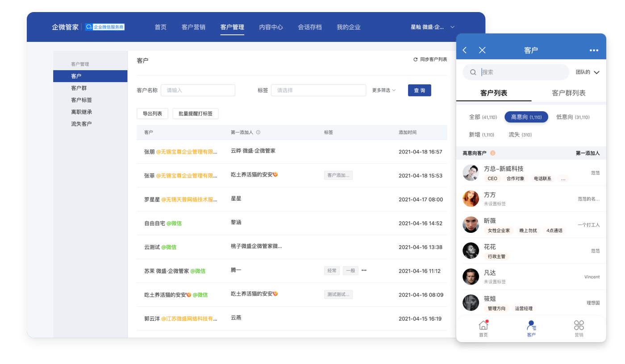Open the 标签 select dropdown
This screenshot has height=364, width=625.
coord(318,90)
